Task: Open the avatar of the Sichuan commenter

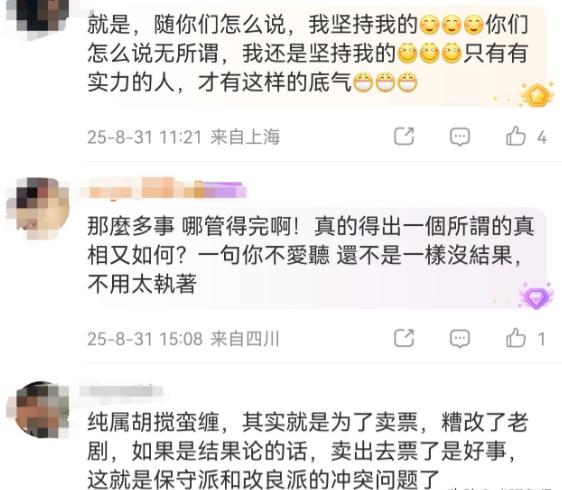Action: tap(38, 208)
